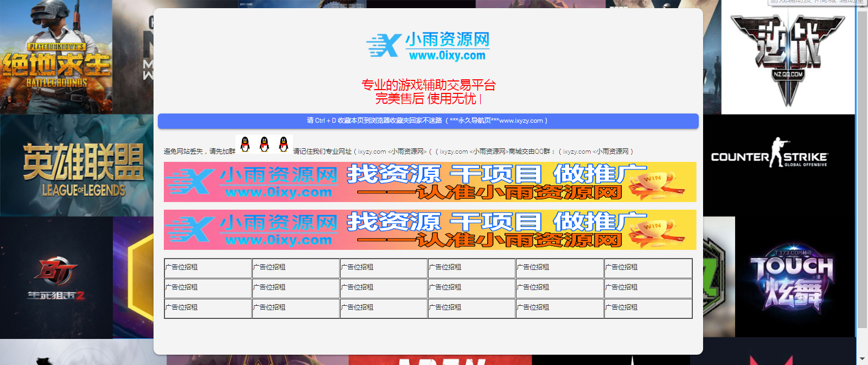Open the ixyzy.com link after 商城交由QQ群
868x365 pixels.
(x=596, y=152)
